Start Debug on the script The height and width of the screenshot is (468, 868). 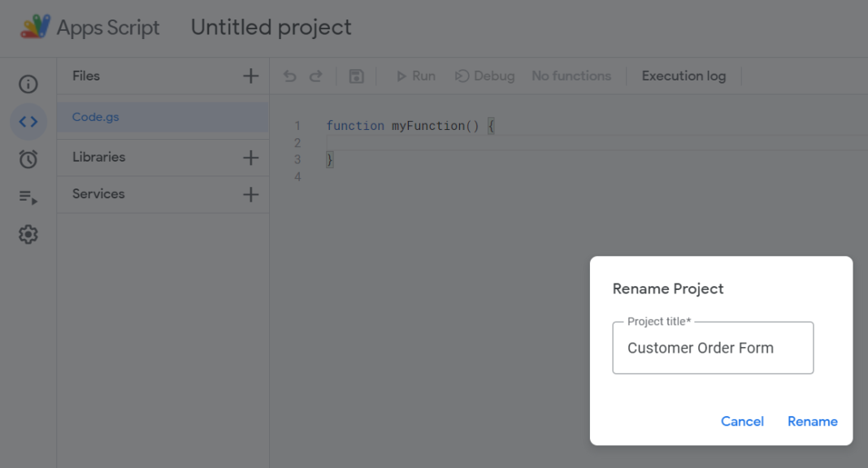pos(484,76)
